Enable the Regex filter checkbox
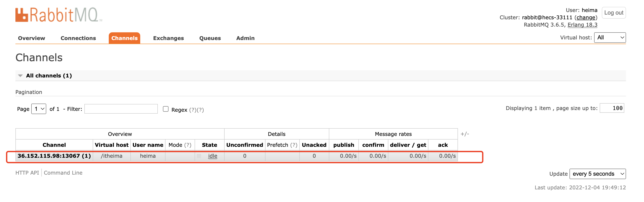 click(165, 109)
